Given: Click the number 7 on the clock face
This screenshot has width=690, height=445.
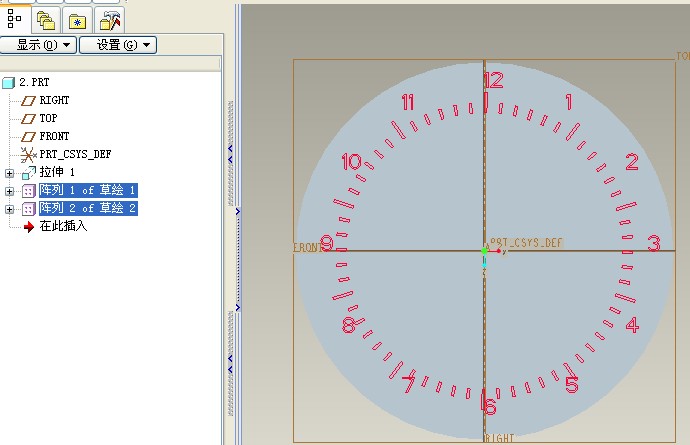Looking at the screenshot, I should [x=409, y=384].
